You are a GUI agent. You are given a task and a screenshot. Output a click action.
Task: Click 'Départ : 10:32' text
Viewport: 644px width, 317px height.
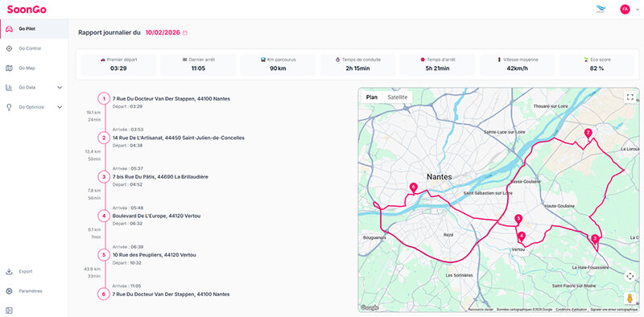click(127, 263)
